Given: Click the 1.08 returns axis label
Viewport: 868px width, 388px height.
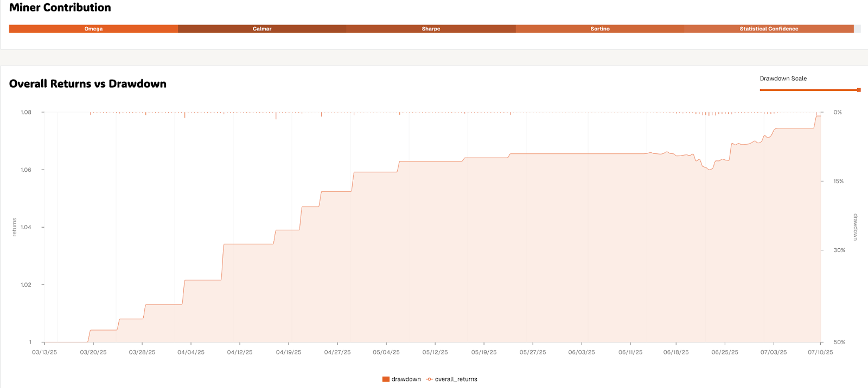Looking at the screenshot, I should [26, 112].
